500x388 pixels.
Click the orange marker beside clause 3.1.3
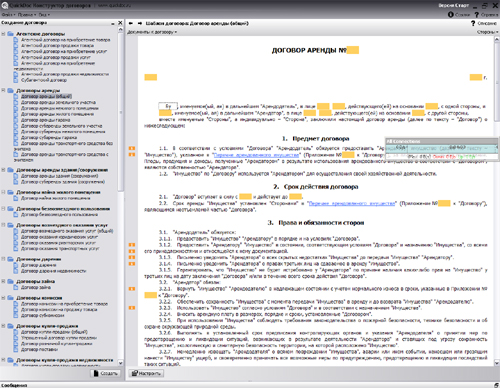point(132,257)
